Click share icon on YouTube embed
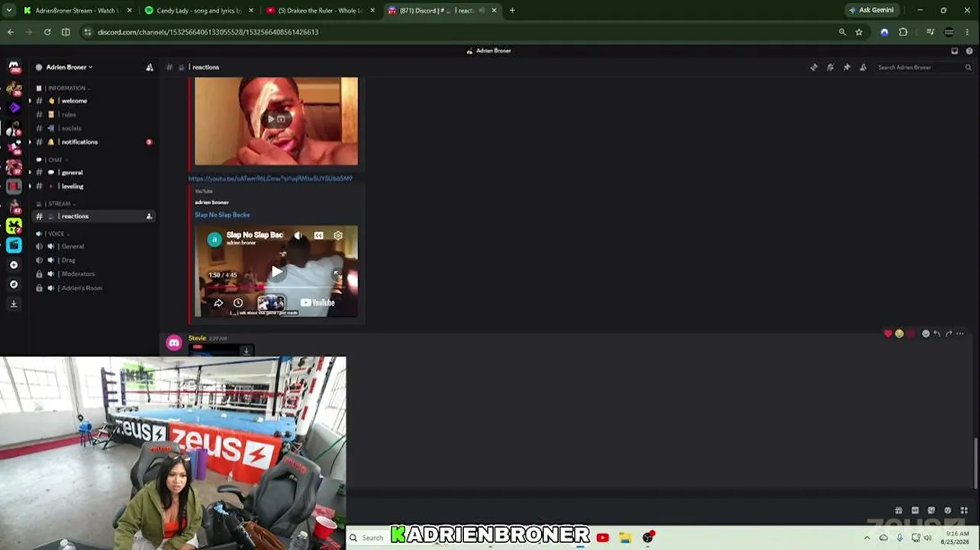980x550 pixels. click(x=218, y=303)
